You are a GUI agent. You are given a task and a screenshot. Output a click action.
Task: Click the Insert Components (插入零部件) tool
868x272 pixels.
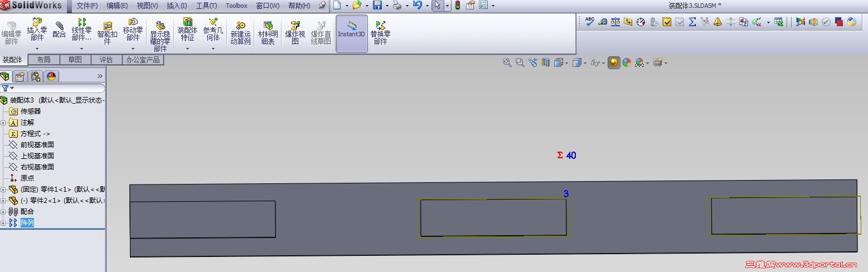coord(37,29)
